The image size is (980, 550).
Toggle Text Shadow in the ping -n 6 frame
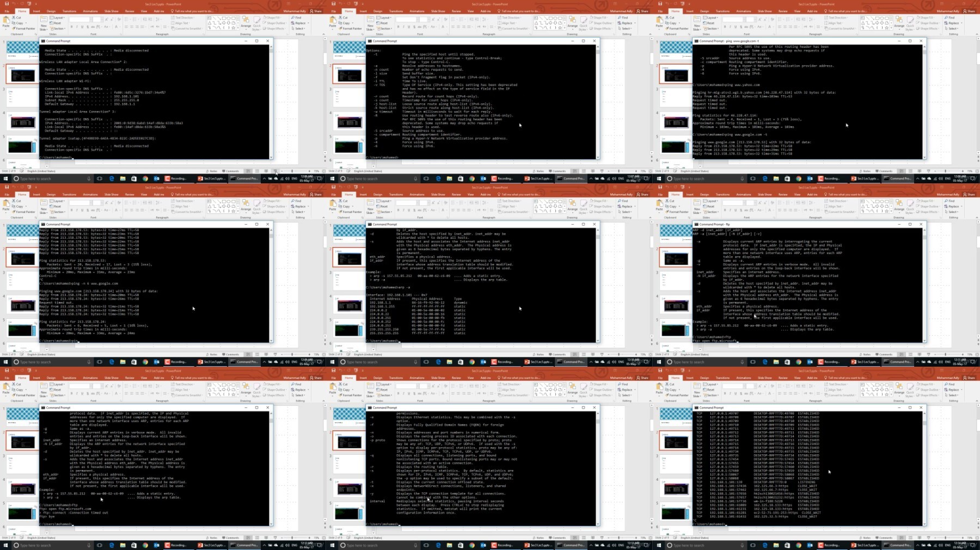[88, 210]
